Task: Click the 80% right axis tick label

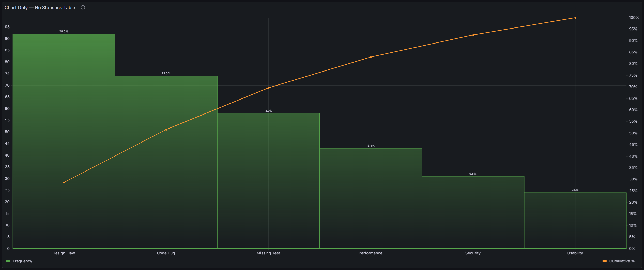Action: [633, 64]
